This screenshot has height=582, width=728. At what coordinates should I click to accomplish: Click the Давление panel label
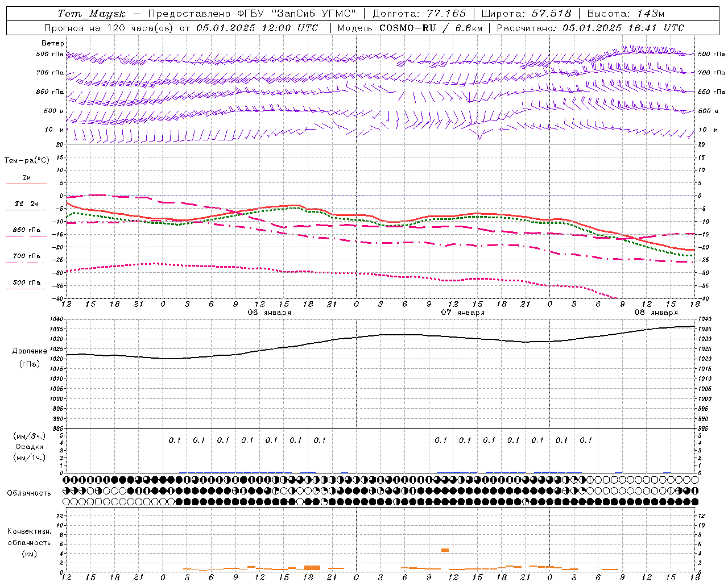(30, 351)
